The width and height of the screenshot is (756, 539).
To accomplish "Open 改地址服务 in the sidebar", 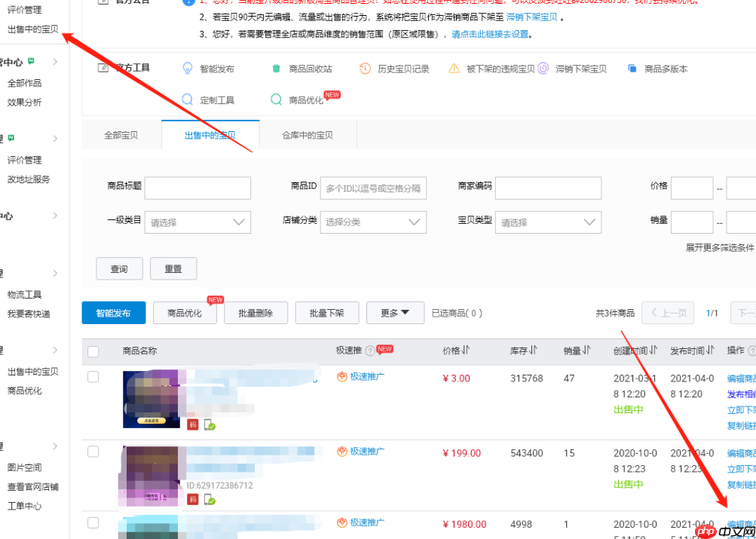I will pyautogui.click(x=29, y=179).
